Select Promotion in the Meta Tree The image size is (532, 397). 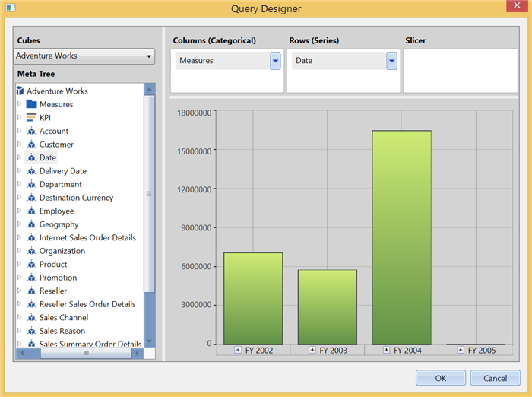click(x=58, y=278)
